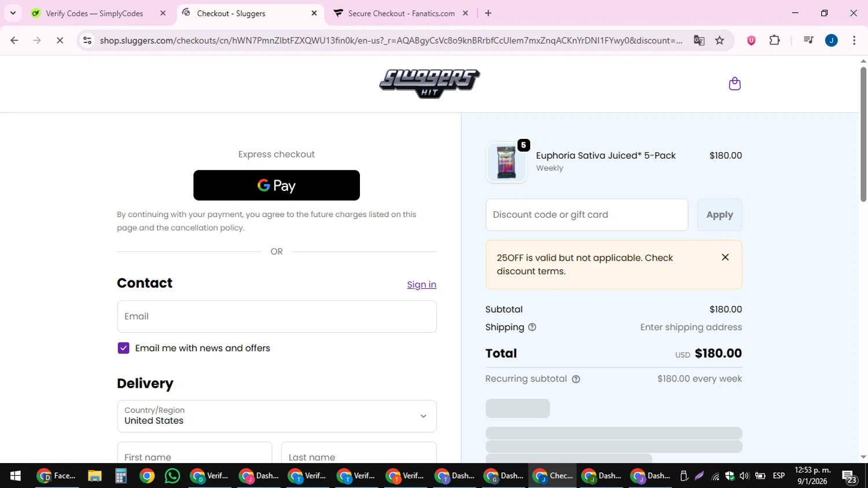868x488 pixels.
Task: Open the taskbar clock showing 12:53 p. m.
Action: coord(812,476)
